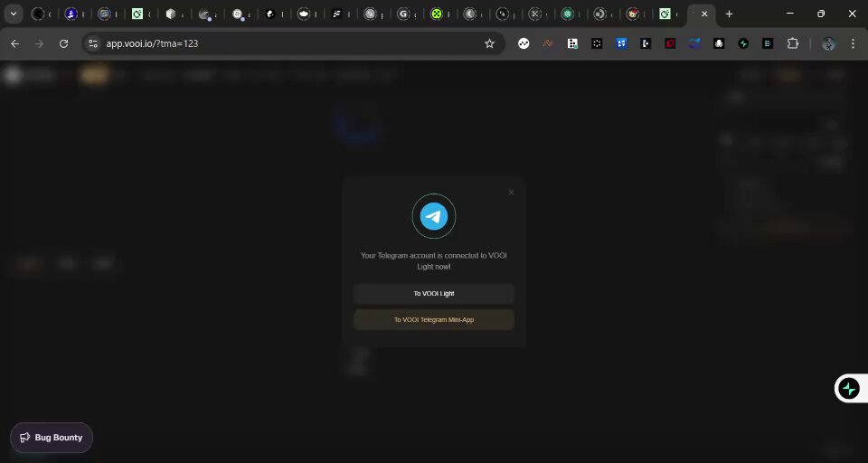Viewport: 868px width, 463px height.
Task: Open a new browser tab
Action: 729,14
